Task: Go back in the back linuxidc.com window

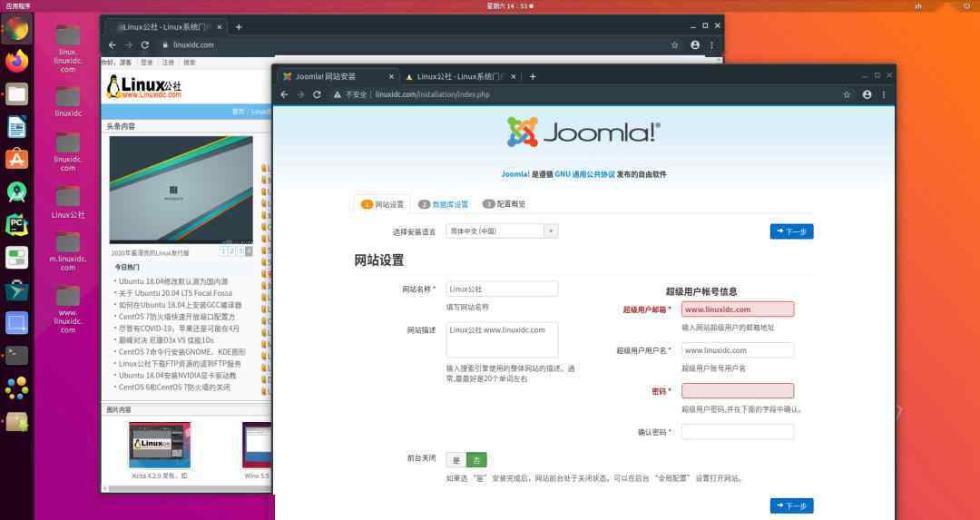Action: (x=113, y=45)
